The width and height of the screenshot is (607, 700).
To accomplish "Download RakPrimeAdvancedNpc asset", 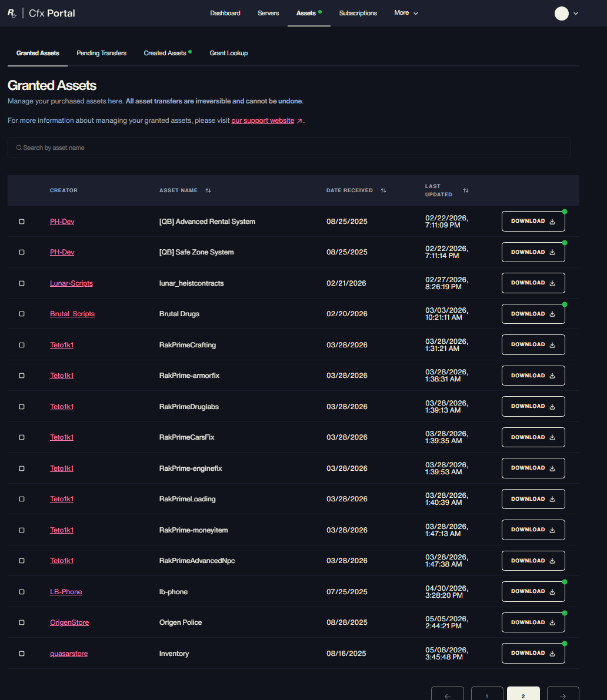I will (x=533, y=561).
